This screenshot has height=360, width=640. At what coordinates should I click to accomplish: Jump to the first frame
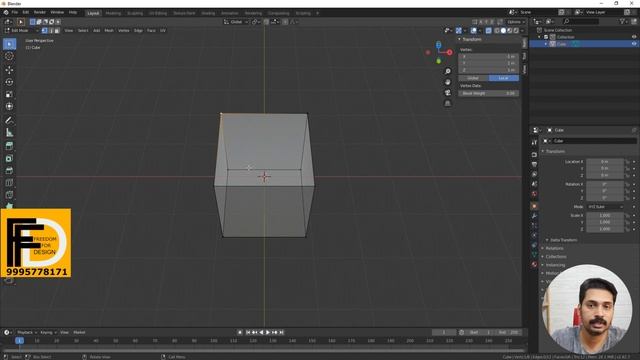248,333
